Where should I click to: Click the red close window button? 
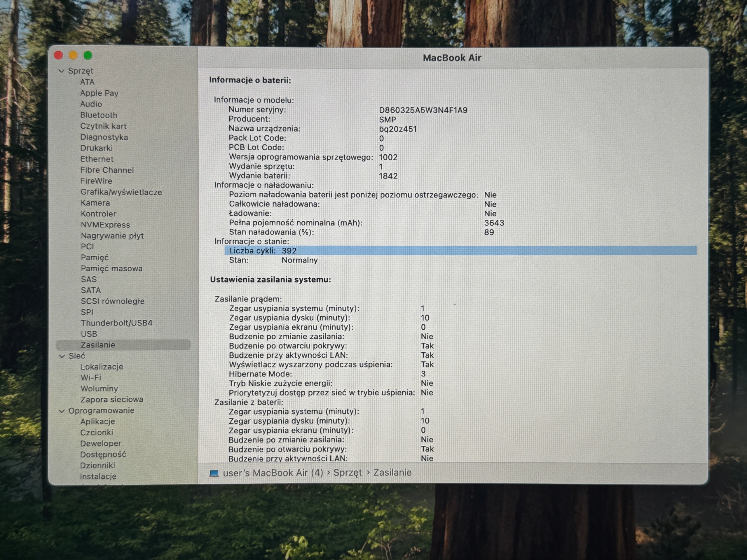(x=59, y=55)
